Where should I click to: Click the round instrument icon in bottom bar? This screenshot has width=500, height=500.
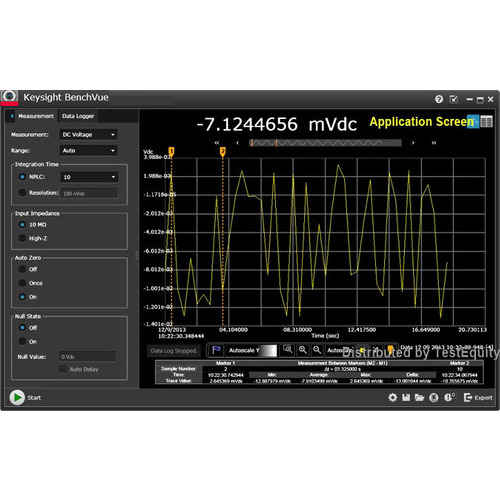(434, 397)
